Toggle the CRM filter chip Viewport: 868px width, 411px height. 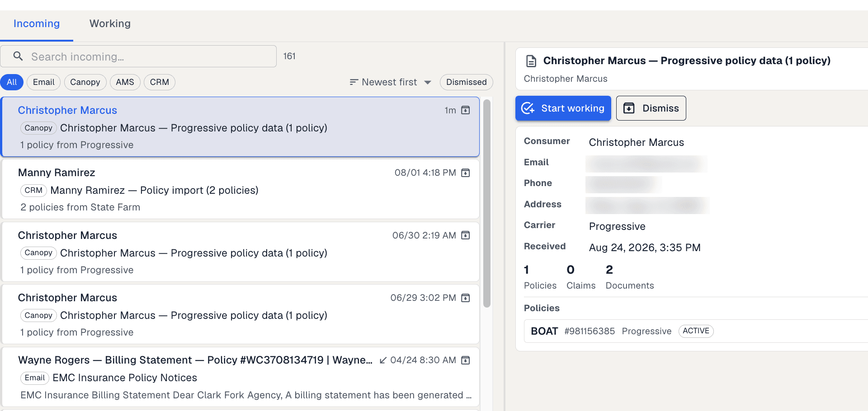pyautogui.click(x=159, y=82)
